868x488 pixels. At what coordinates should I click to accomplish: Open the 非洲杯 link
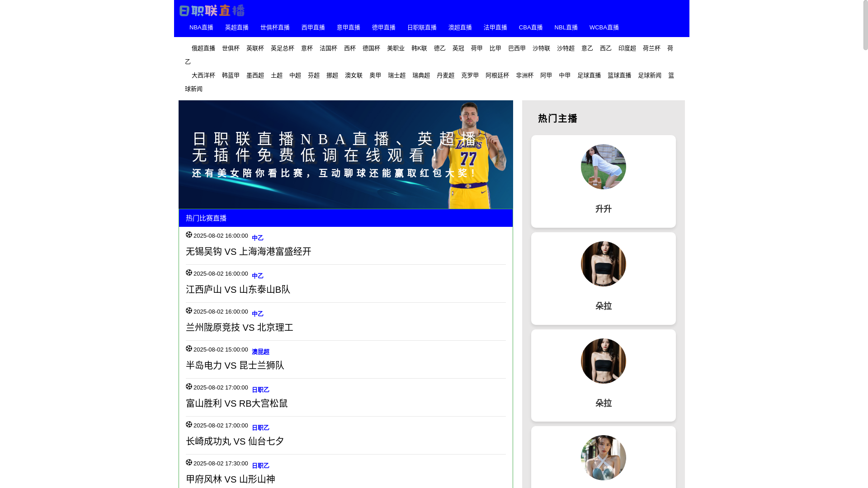525,75
